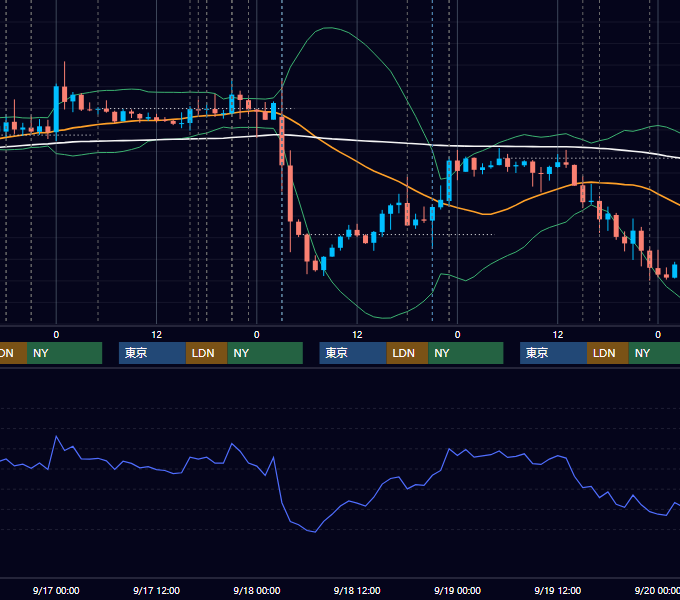680x600 pixels.
Task: Select the NY session block after 9/17 LDN
Action: pyautogui.click(x=265, y=353)
